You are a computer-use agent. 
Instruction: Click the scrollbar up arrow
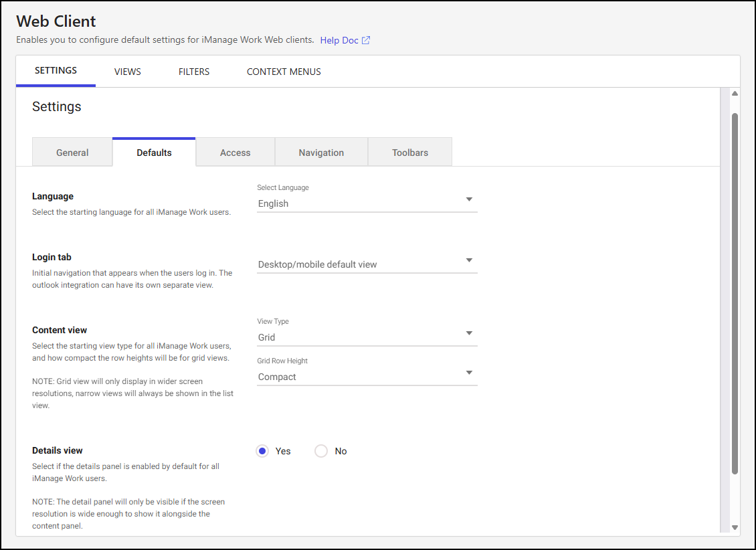(x=733, y=94)
